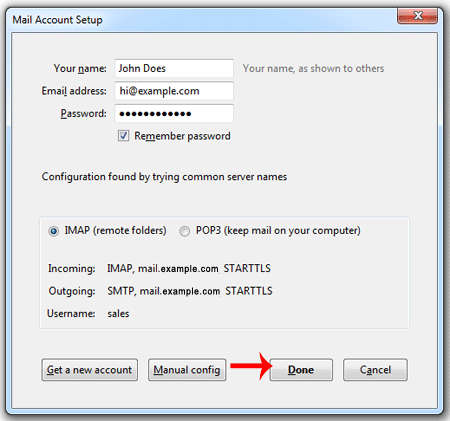Click the Outgoing SMTP server details line
Image resolution: width=450 pixels, height=421 pixels.
190,291
